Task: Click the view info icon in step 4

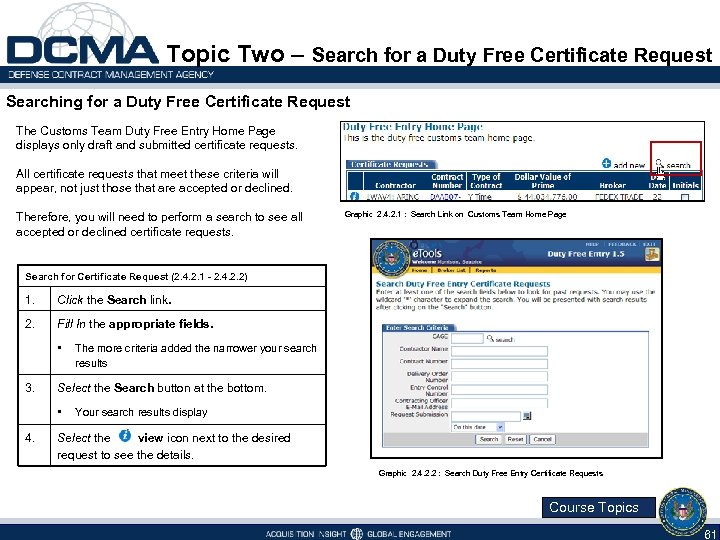Action: point(125,435)
